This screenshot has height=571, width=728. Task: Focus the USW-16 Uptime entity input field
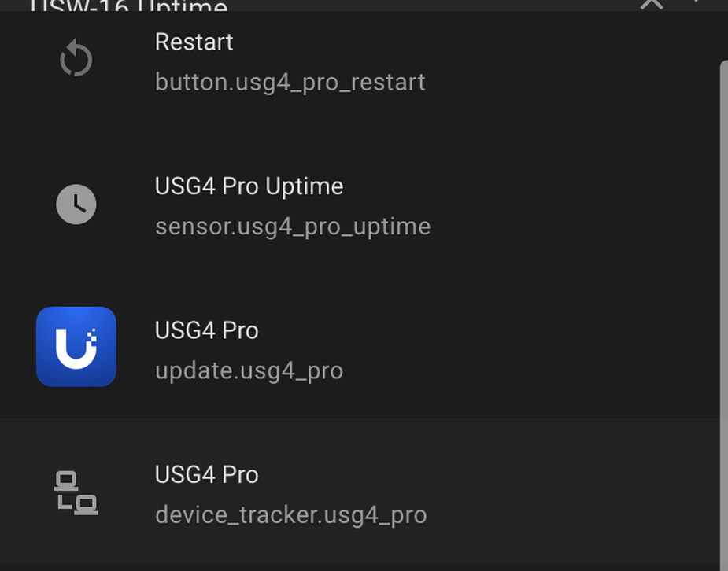[x=325, y=5]
